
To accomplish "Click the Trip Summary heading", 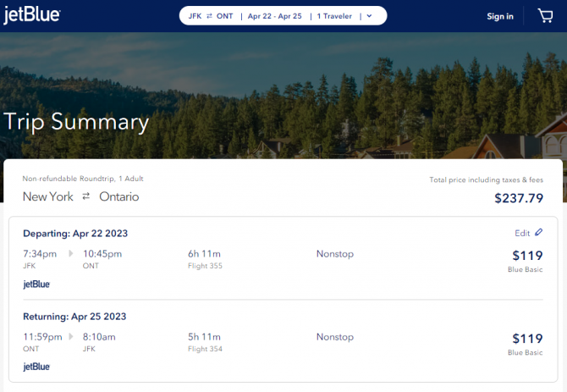I will point(76,122).
